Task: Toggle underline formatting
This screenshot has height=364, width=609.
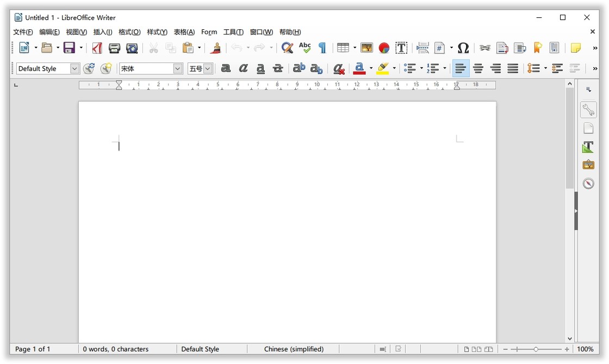Action: [x=260, y=69]
